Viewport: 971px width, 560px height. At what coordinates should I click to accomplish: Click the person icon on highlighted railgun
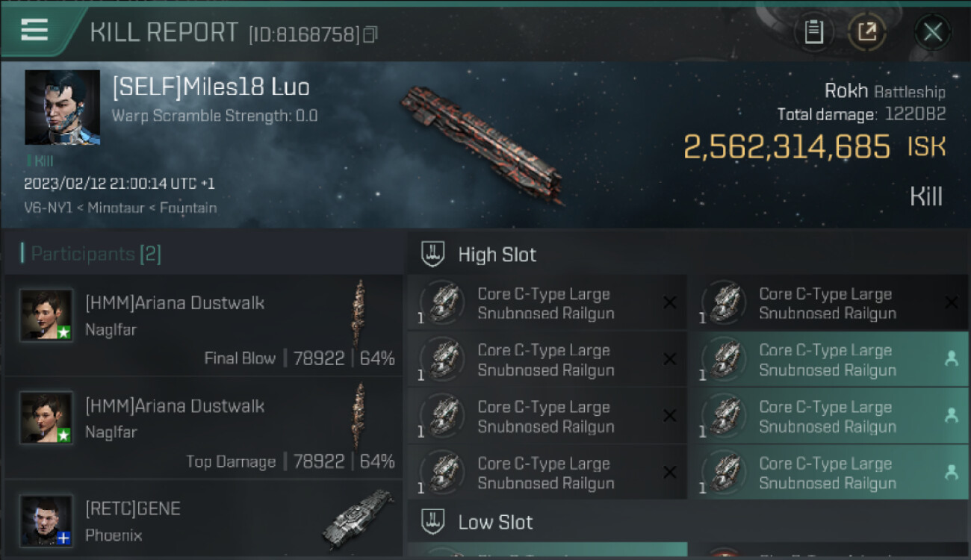[951, 359]
